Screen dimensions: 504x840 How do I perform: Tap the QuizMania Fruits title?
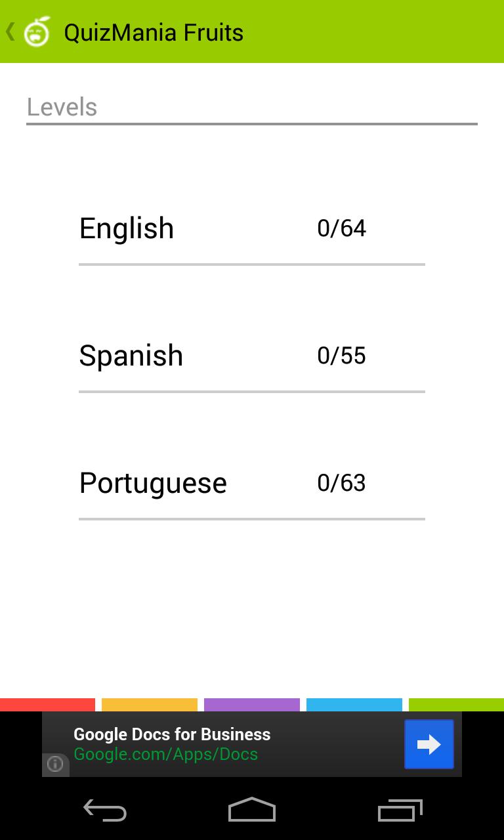click(154, 32)
